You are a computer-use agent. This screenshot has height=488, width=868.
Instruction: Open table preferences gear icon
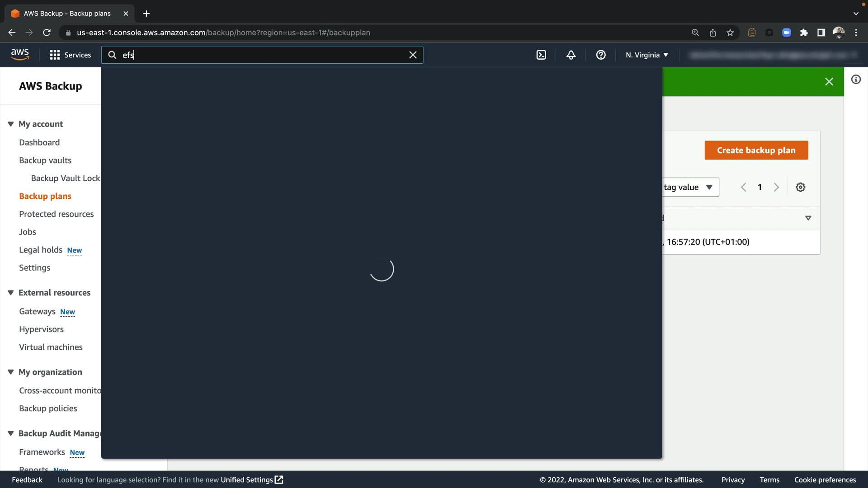tap(801, 187)
